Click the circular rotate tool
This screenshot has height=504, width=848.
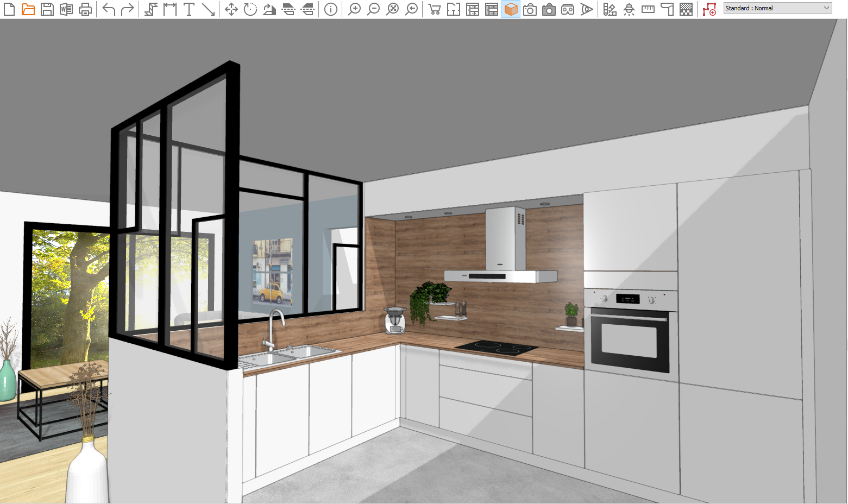tap(250, 9)
